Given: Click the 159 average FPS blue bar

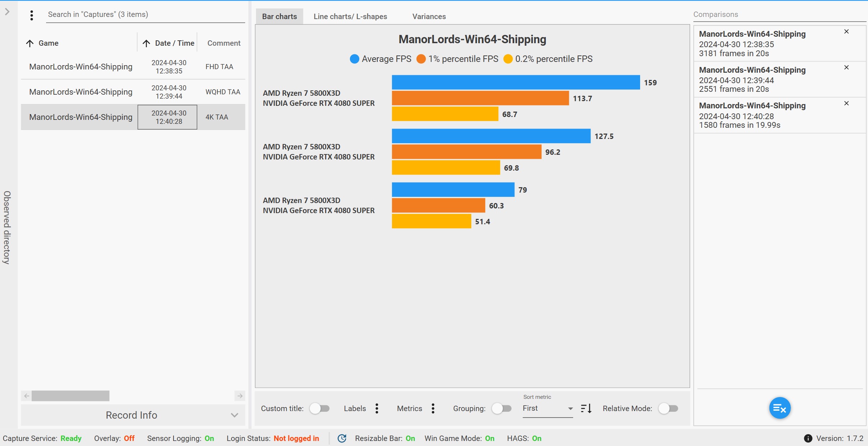Looking at the screenshot, I should [x=516, y=82].
